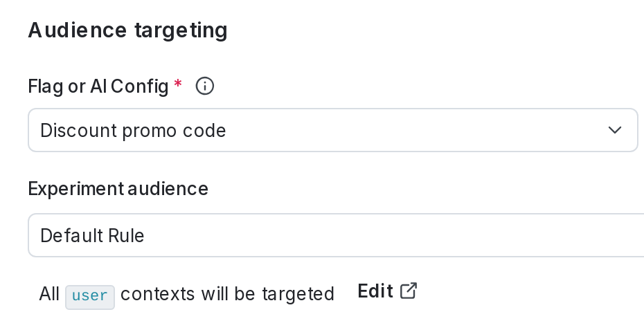The height and width of the screenshot is (321, 644).
Task: Click the empty area inside the flag selector
Action: tap(415, 130)
